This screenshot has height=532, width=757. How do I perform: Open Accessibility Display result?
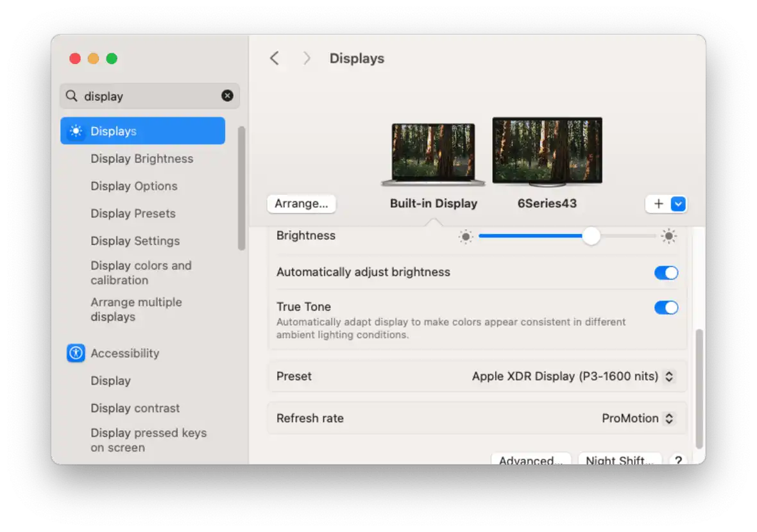pyautogui.click(x=110, y=381)
